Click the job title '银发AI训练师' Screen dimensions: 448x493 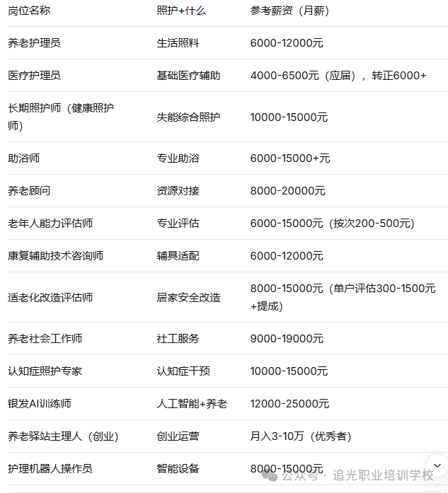pyautogui.click(x=40, y=404)
